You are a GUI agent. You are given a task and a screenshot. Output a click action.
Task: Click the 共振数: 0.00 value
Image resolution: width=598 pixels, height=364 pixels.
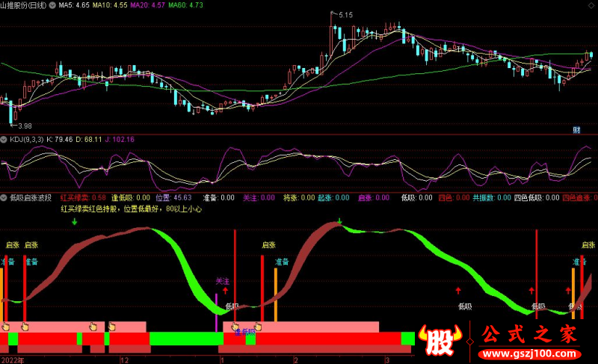pyautogui.click(x=492, y=198)
